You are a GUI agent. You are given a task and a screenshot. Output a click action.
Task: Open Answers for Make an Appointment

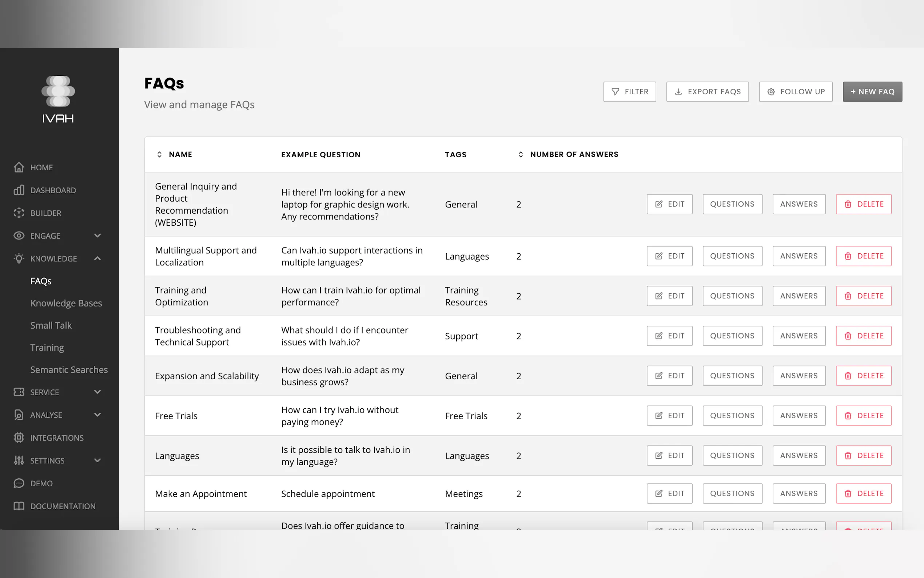coord(799,494)
